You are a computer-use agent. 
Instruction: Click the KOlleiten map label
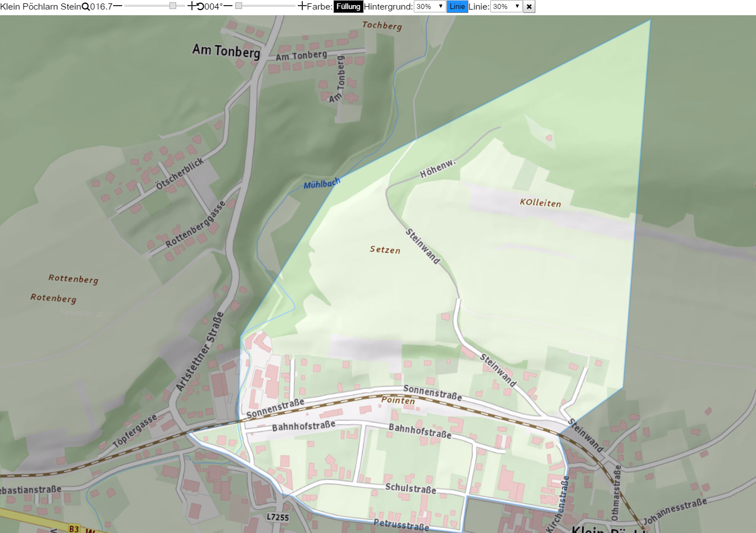[540, 202]
